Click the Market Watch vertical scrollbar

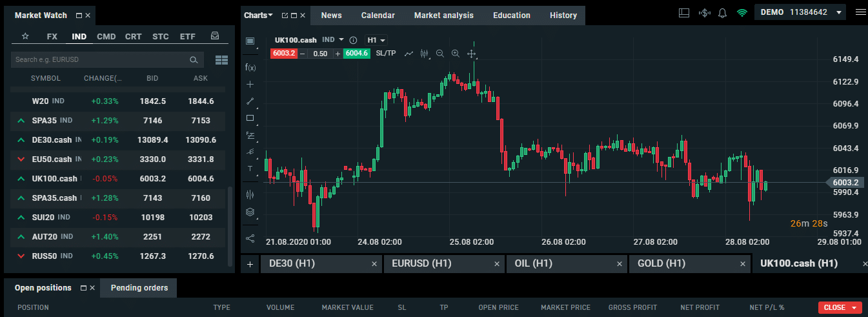(230, 226)
